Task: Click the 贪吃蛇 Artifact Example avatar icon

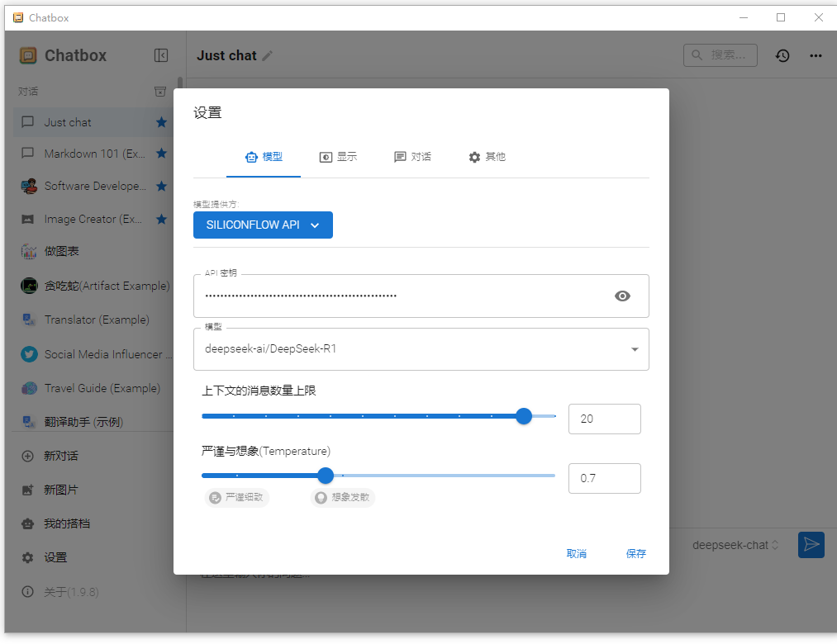Action: (29, 286)
